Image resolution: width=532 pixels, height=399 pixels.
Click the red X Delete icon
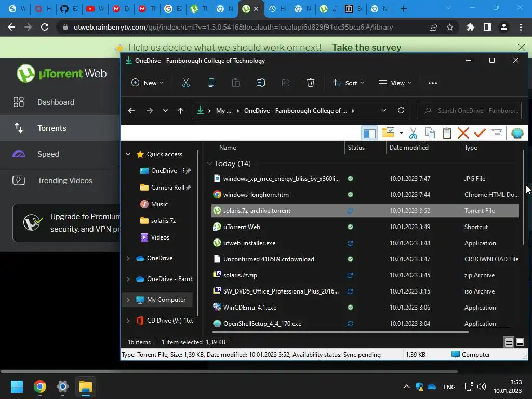pyautogui.click(x=463, y=133)
